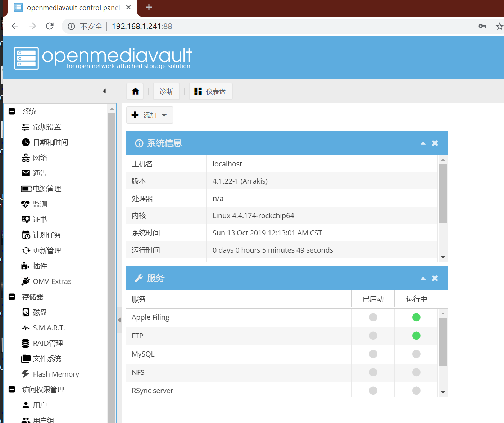Select the kernel value Linux 4.4.174-rockchip64
Viewport: 504px width, 423px height.
253,216
